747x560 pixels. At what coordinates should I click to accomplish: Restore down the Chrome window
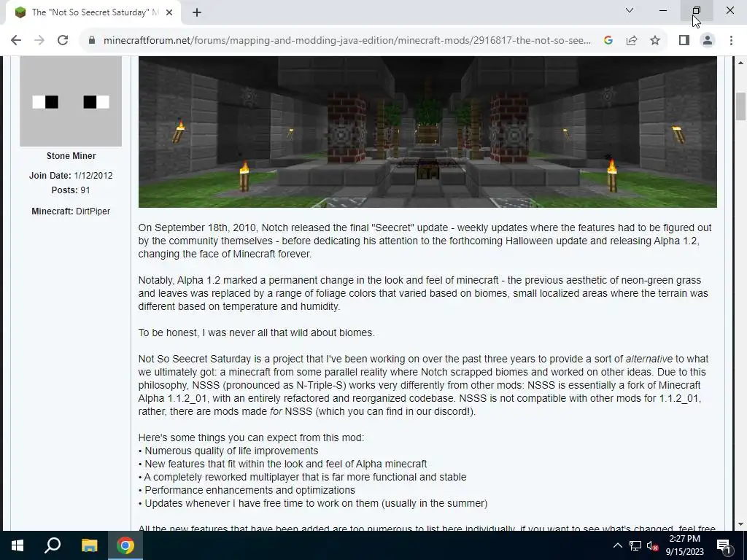tap(697, 10)
